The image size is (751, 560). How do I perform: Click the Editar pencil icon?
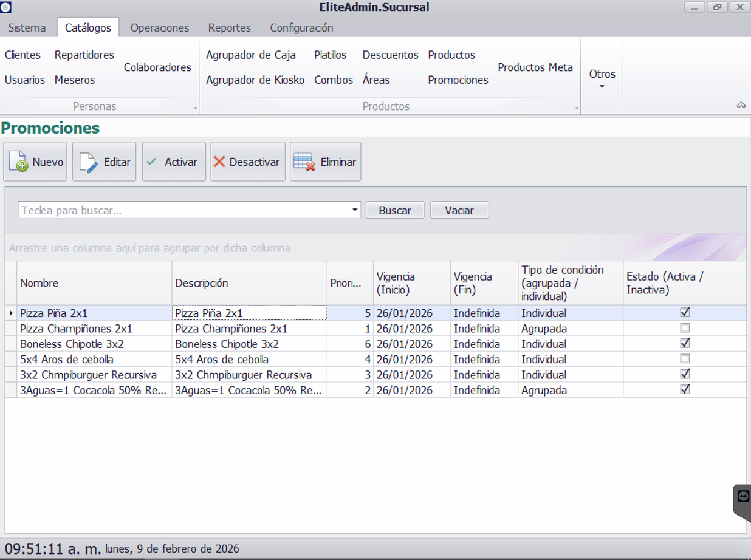coord(89,162)
